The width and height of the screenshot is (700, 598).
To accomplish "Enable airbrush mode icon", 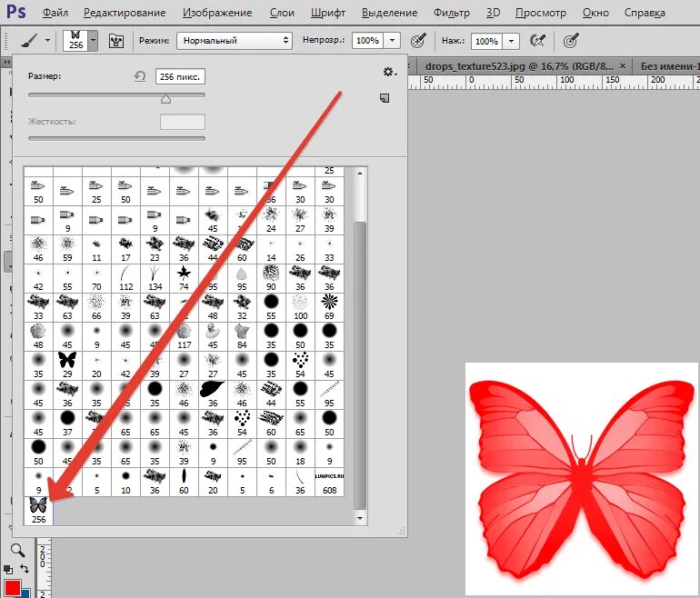I will click(x=538, y=41).
